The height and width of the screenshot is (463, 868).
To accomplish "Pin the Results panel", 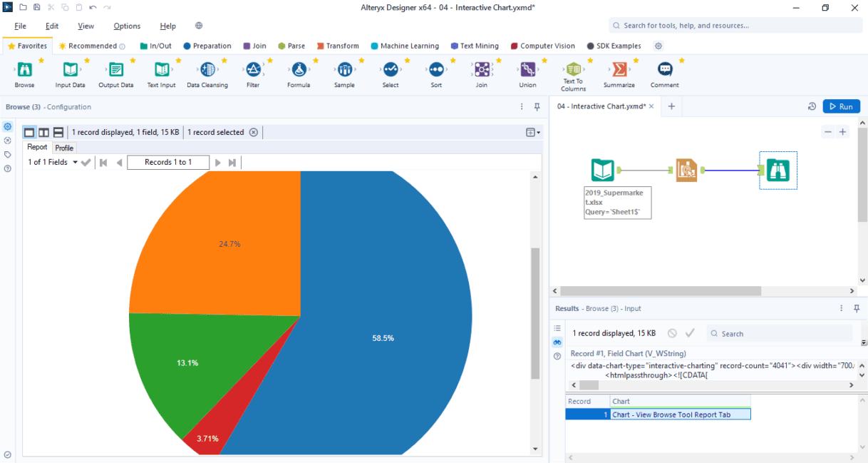I will click(856, 308).
